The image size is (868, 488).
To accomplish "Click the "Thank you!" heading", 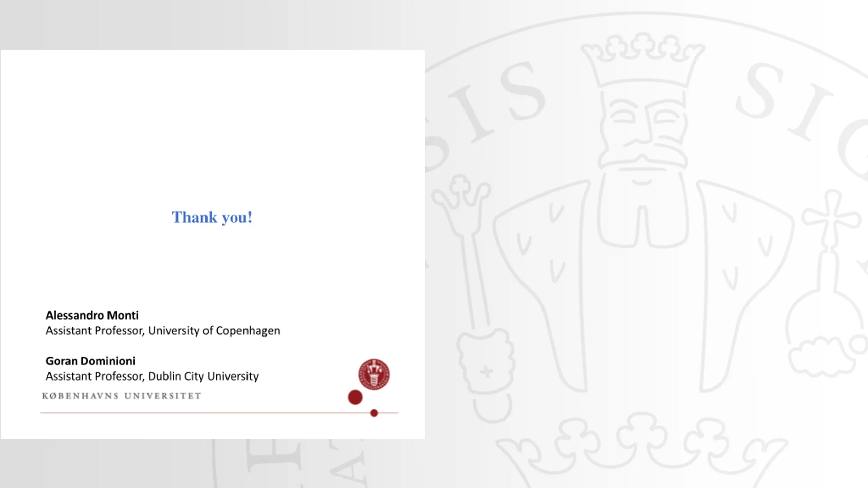I will tap(212, 217).
